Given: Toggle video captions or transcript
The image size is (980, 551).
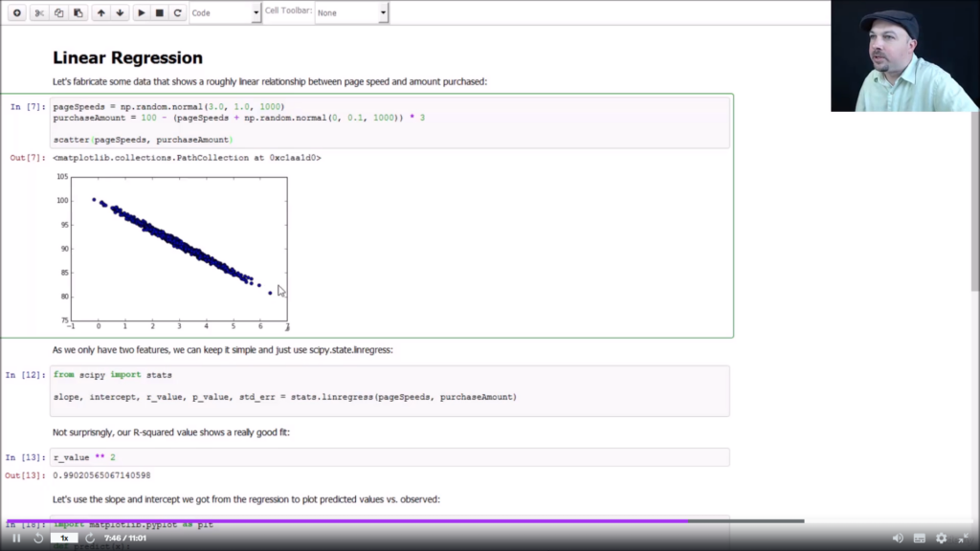Looking at the screenshot, I should (x=920, y=538).
